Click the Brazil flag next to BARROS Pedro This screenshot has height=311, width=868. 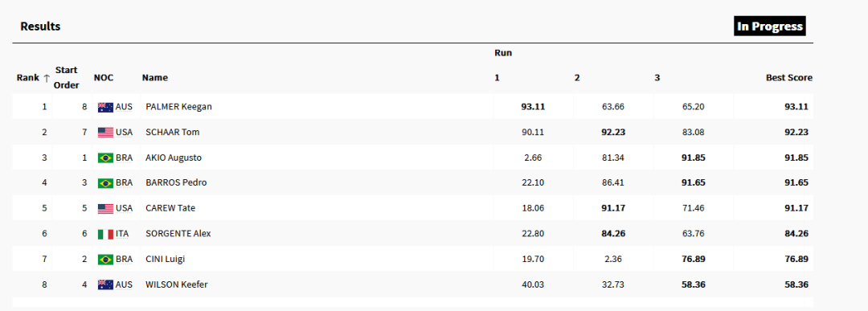(106, 182)
